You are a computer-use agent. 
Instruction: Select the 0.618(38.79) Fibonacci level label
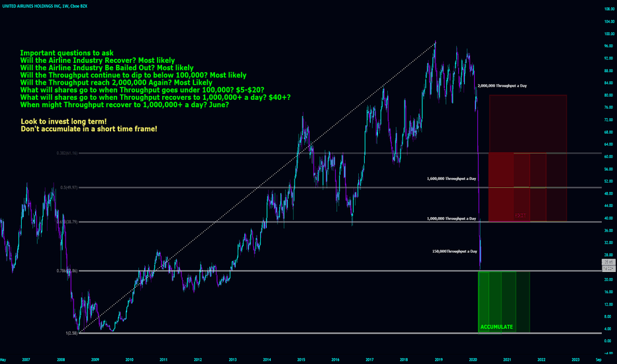click(67, 222)
